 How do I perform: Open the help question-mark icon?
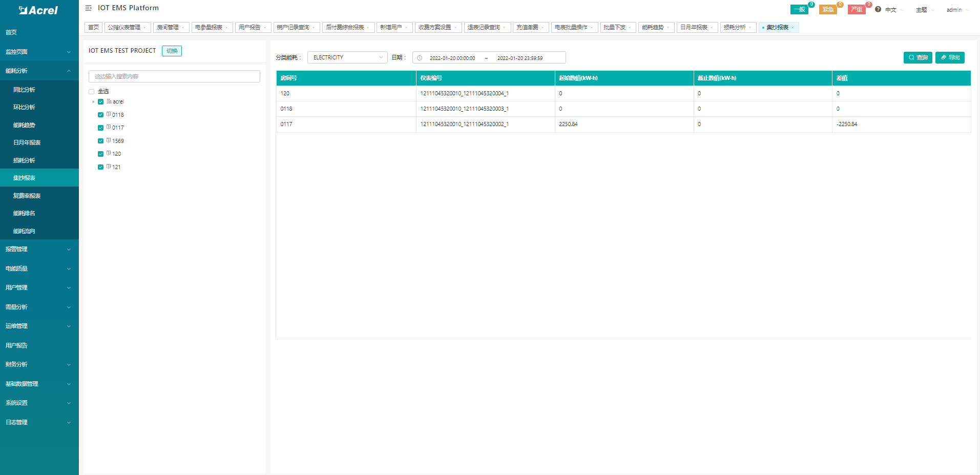878,9
